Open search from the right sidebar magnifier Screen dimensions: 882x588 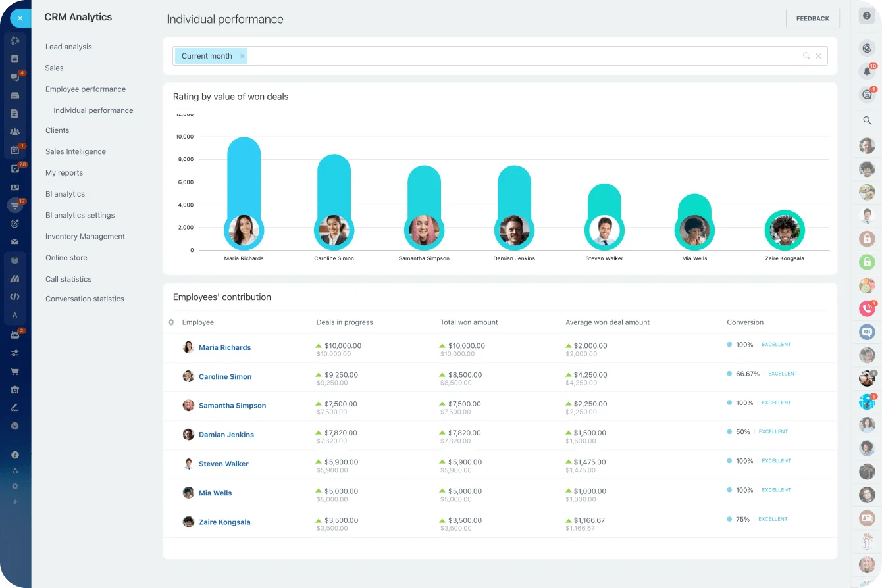tap(867, 121)
